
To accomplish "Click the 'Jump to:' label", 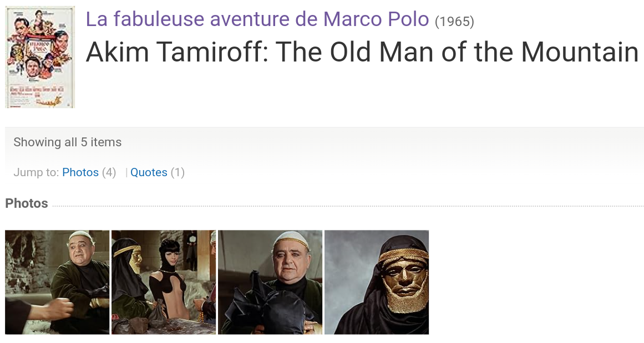I will click(x=36, y=172).
